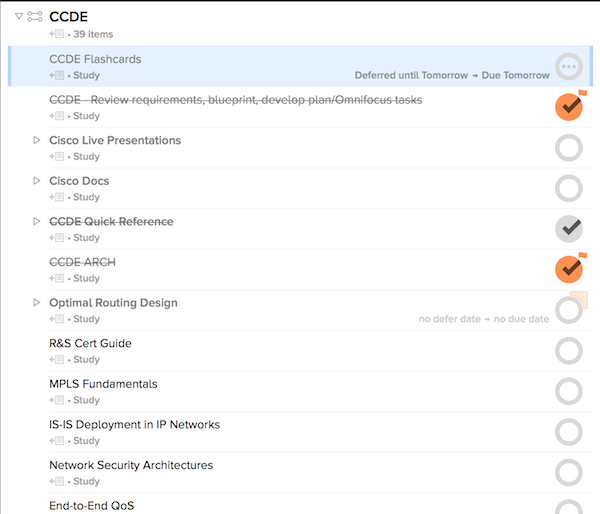The width and height of the screenshot is (600, 514).
Task: Check off IS-IS Deployment in IP Networks
Action: [x=569, y=432]
